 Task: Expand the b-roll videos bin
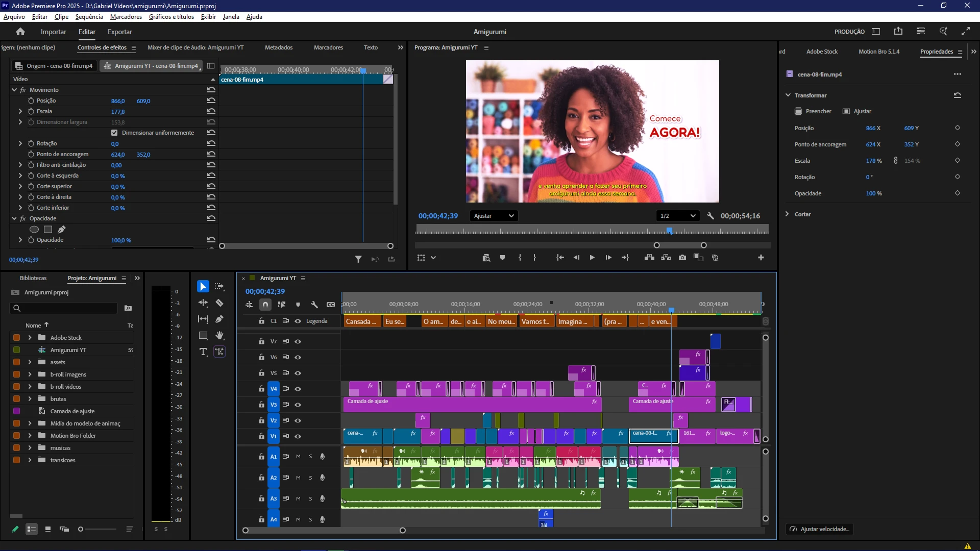pos(30,387)
